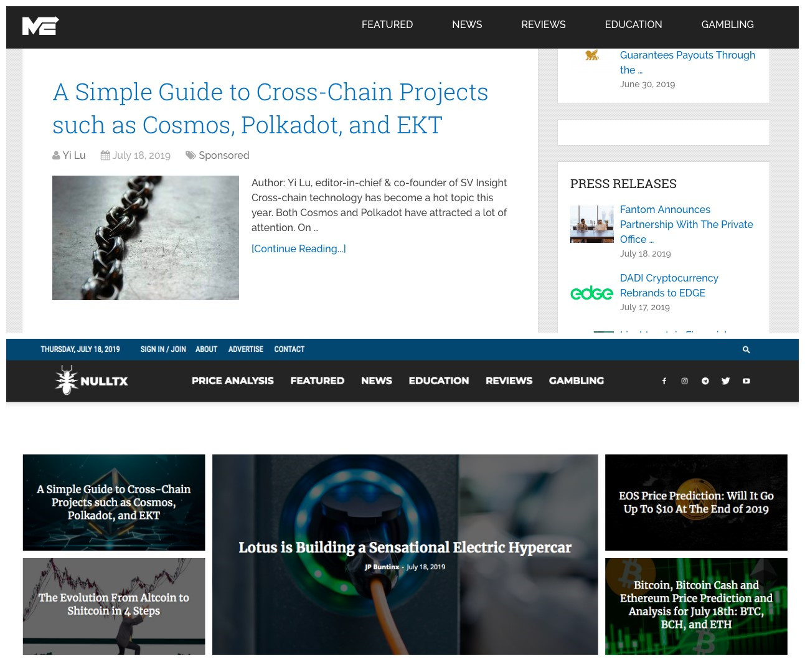Open the Cross-Chain Projects article headline

[270, 108]
